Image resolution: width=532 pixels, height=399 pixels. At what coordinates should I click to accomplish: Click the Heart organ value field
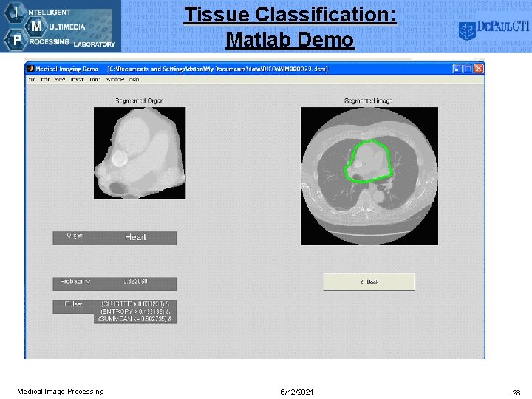(135, 237)
